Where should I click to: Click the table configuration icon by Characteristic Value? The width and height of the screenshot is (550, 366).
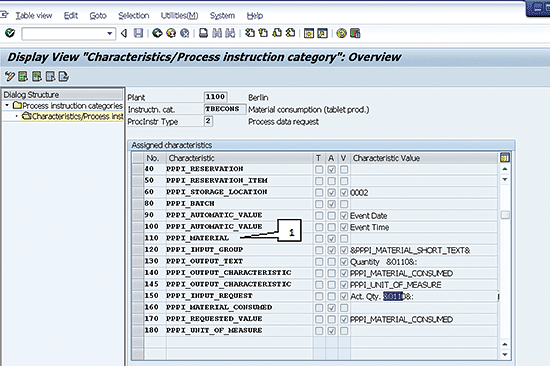point(505,158)
